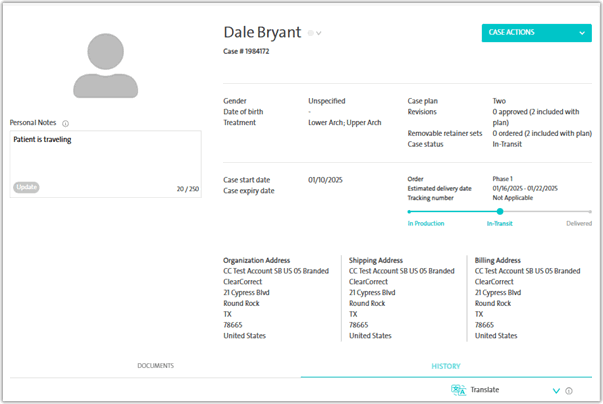603x404 pixels.
Task: Click the Translate label text
Action: point(485,390)
